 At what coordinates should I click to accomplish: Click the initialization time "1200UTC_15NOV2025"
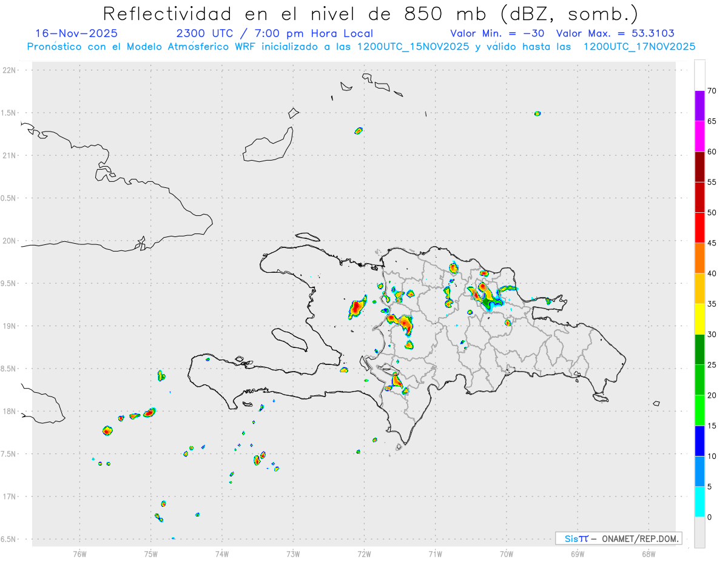[x=413, y=47]
